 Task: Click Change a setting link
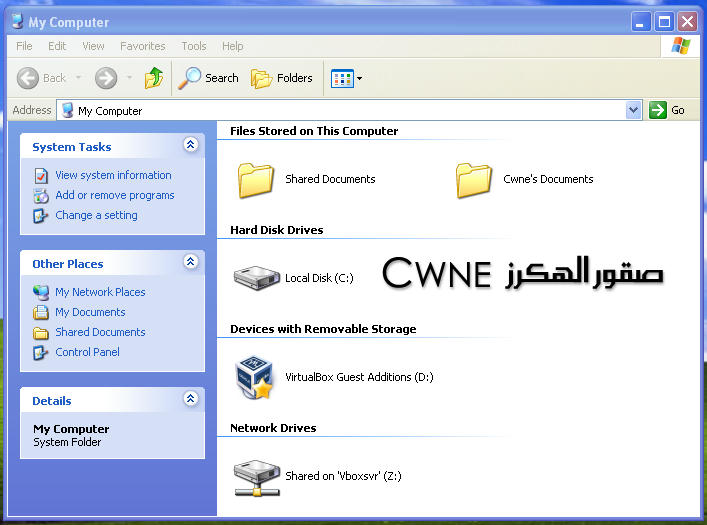pyautogui.click(x=96, y=215)
